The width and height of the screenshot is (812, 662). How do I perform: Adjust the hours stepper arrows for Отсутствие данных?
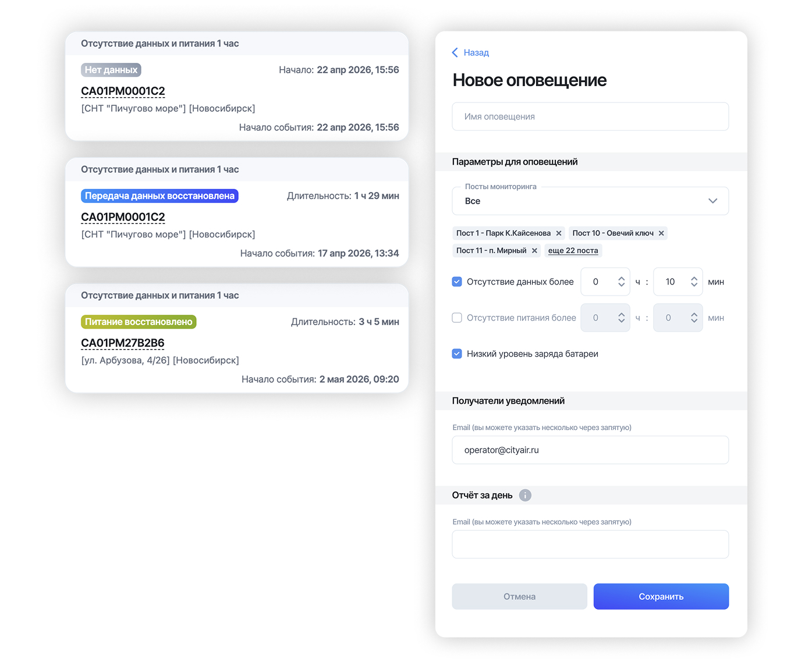click(x=621, y=282)
